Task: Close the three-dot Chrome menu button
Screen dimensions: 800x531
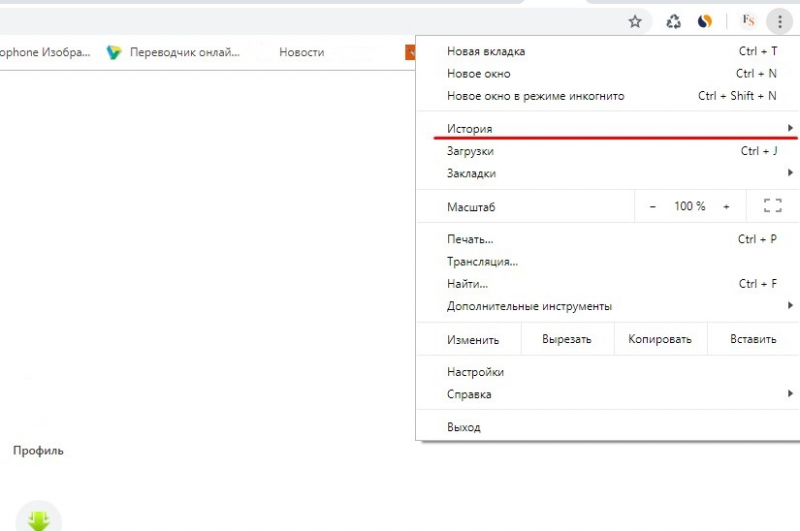Action: 780,21
